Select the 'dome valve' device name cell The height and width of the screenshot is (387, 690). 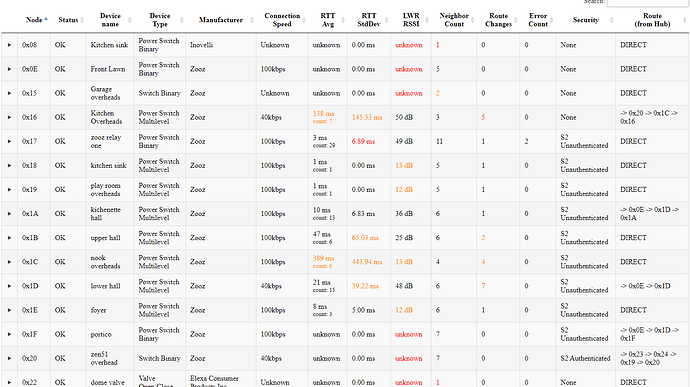pyautogui.click(x=108, y=382)
